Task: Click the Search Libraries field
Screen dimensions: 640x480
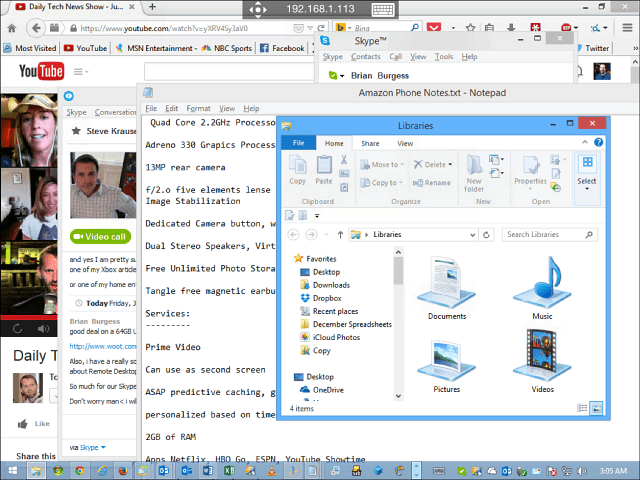Action: 549,234
